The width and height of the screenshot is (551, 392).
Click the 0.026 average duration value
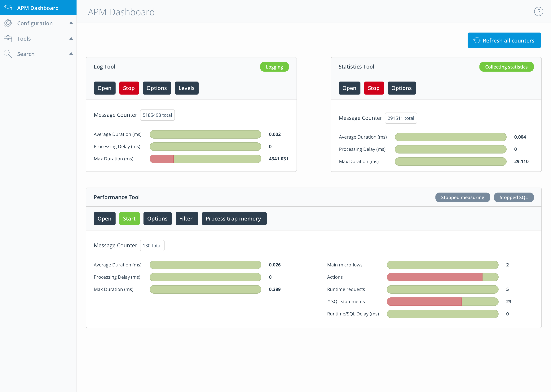[x=275, y=265]
